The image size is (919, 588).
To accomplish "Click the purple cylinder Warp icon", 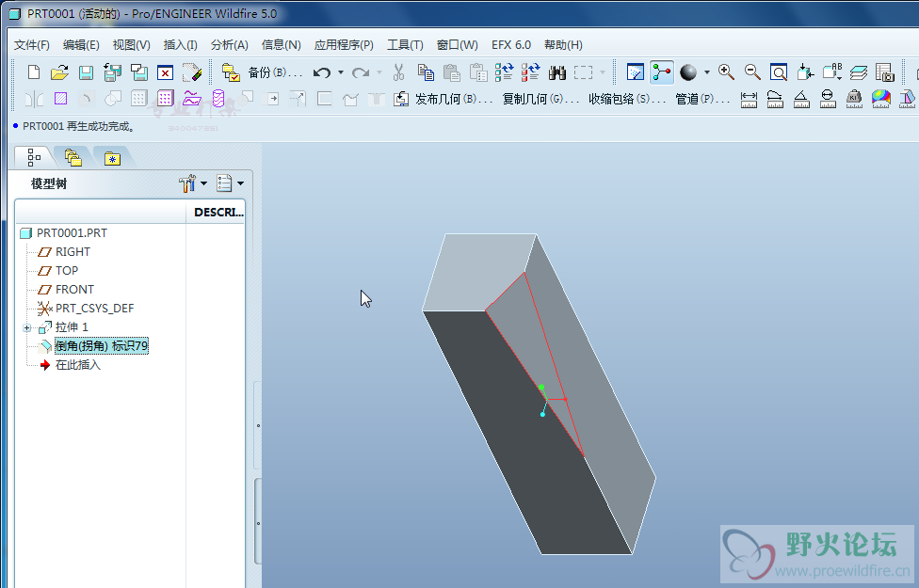I will (218, 99).
